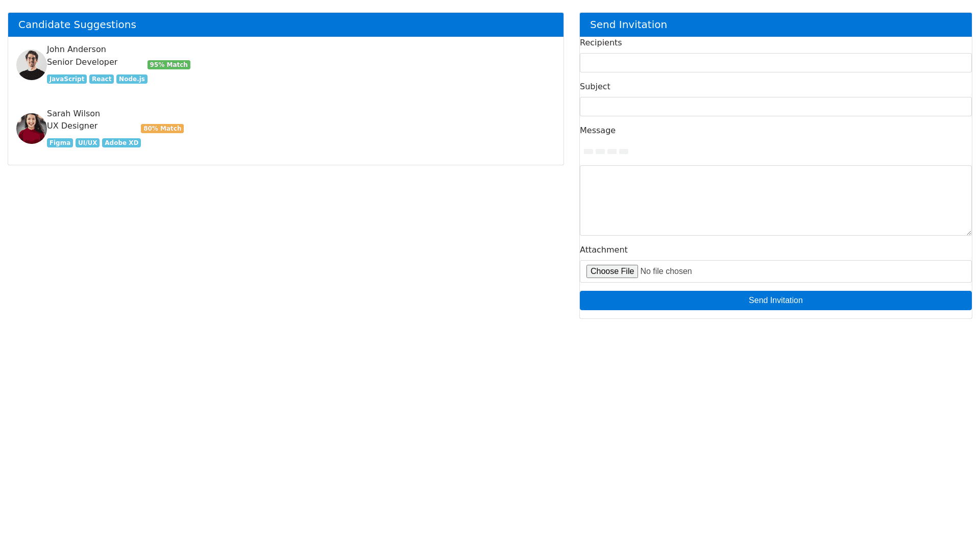The height and width of the screenshot is (551, 980).
Task: Click the first blank message toolbar button
Action: pos(589,152)
